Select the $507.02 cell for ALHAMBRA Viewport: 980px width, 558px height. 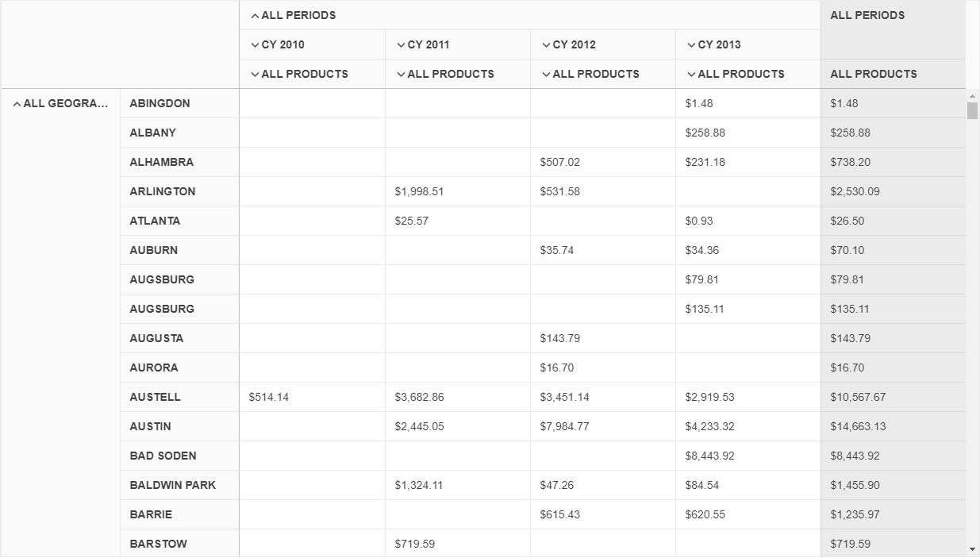(559, 162)
